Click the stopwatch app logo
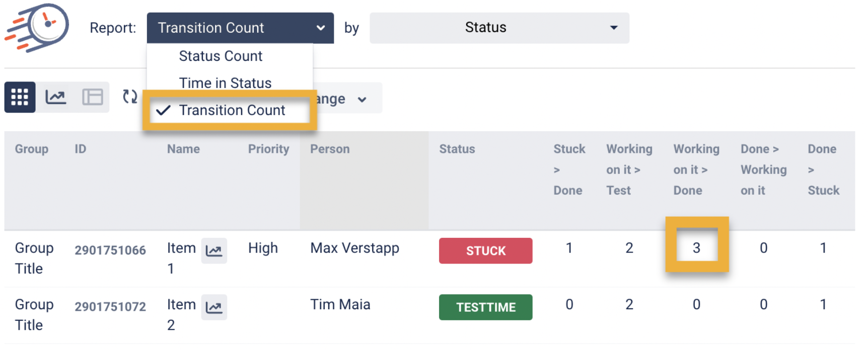This screenshot has height=350, width=868. click(37, 27)
